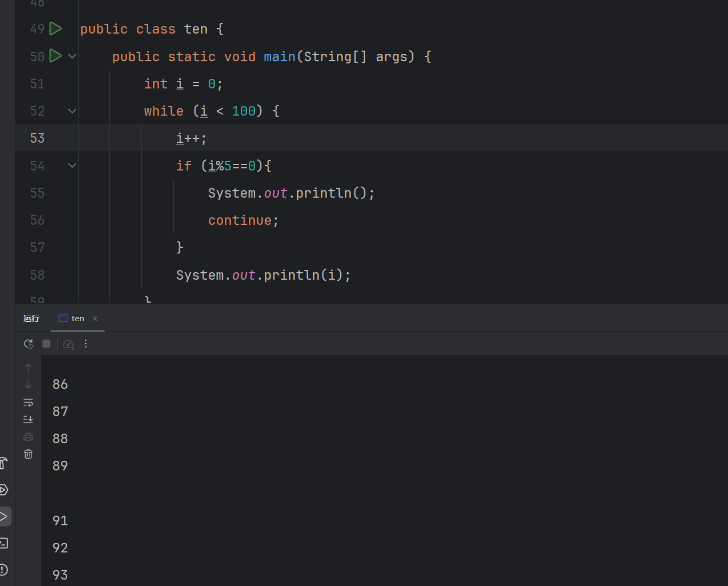This screenshot has width=728, height=586.
Task: Jump up the stack trace arrow
Action: (x=28, y=368)
